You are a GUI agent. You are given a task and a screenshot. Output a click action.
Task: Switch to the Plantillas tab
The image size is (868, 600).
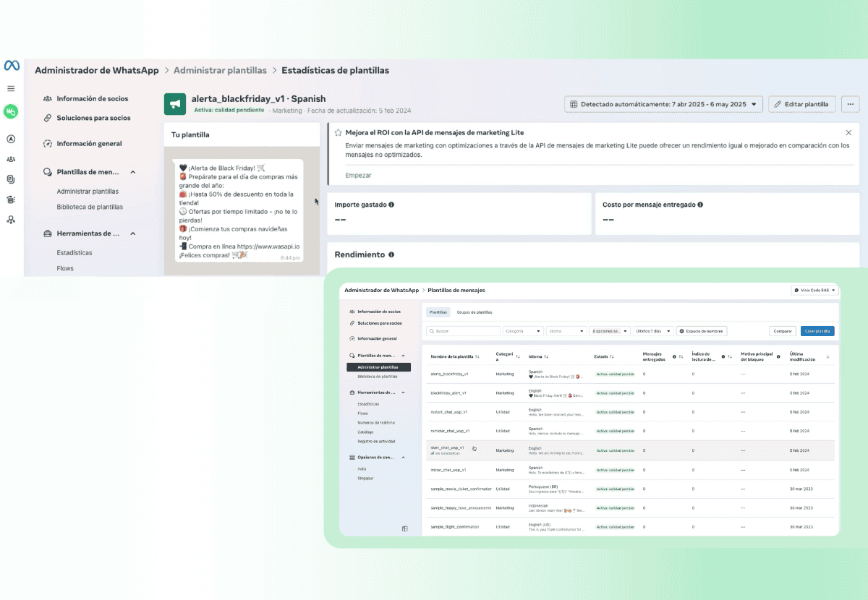[438, 312]
